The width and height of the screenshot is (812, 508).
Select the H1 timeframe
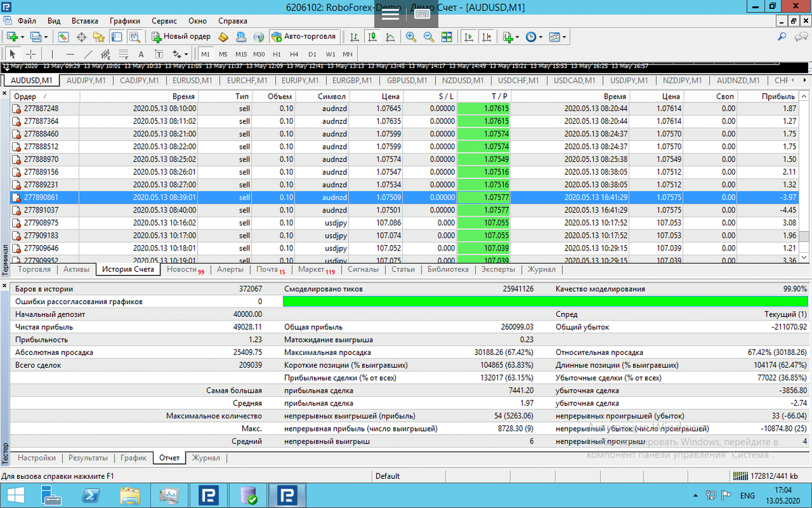[277, 54]
